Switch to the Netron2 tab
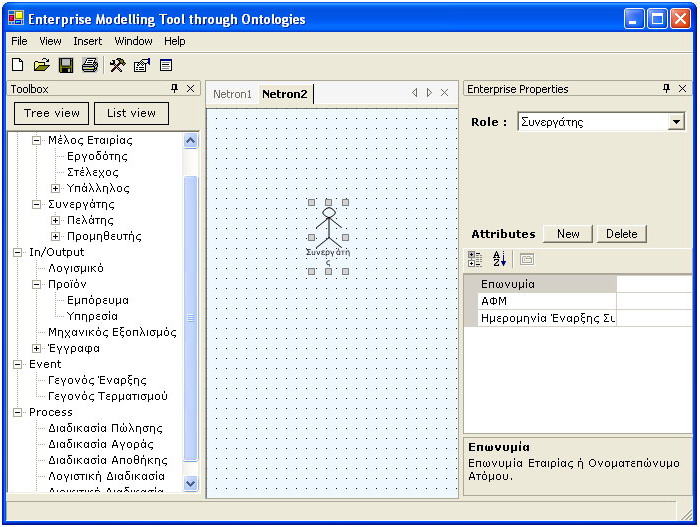Image resolution: width=700 pixels, height=527 pixels. click(285, 94)
